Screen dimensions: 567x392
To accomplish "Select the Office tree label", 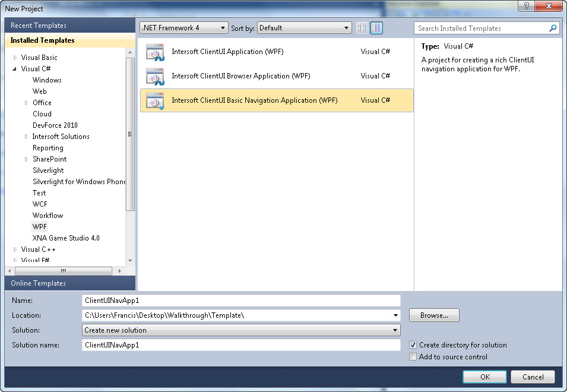I will (x=42, y=103).
